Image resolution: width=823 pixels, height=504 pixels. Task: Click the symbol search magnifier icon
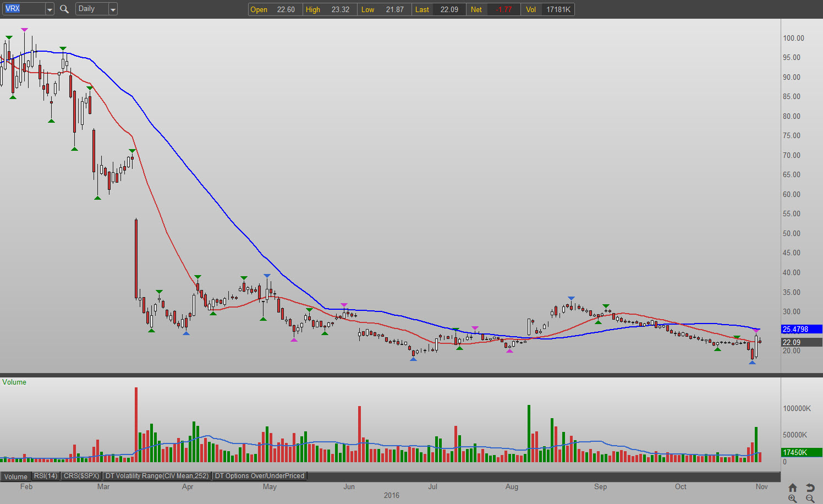64,9
